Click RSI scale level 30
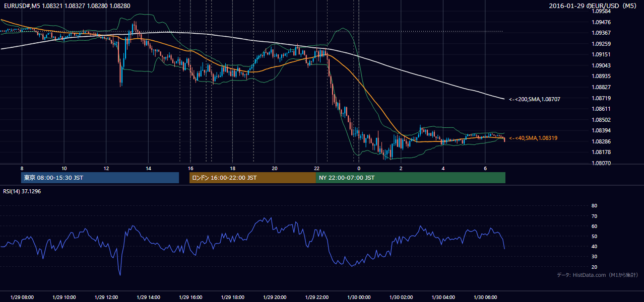The width and height of the screenshot is (644, 302). point(594,257)
